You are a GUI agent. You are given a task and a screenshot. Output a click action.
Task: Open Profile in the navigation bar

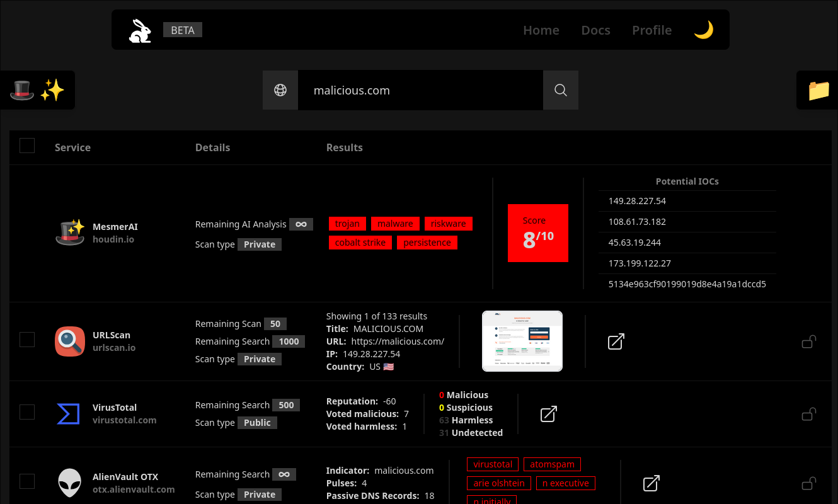point(651,30)
